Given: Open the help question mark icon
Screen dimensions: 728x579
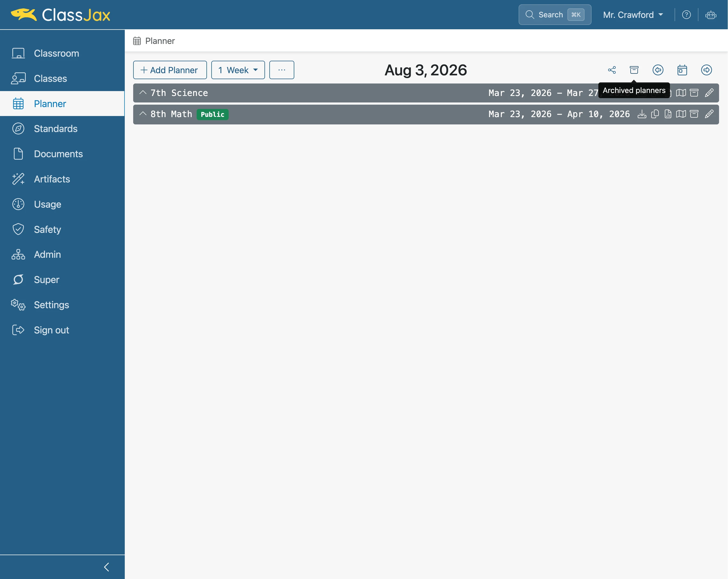Looking at the screenshot, I should 686,15.
